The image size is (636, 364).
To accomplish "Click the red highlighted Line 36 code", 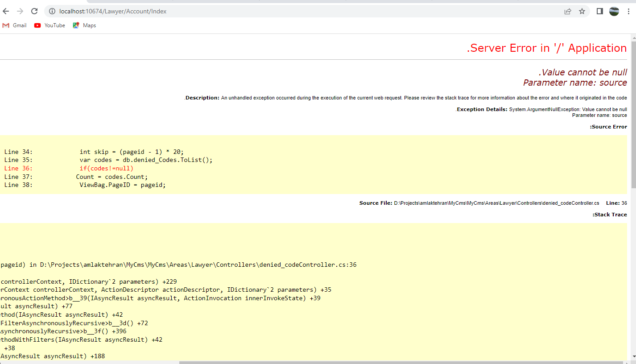I will [x=106, y=168].
